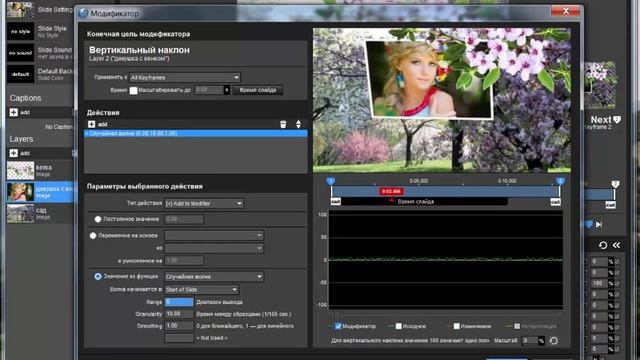This screenshot has height=360, width=640.
Task: Click the Постоянное значение value field
Action: (x=184, y=219)
